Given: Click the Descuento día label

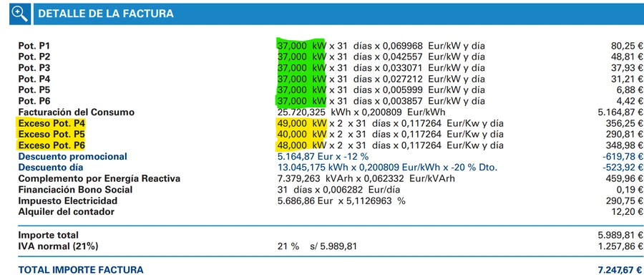Looking at the screenshot, I should 51,168.
